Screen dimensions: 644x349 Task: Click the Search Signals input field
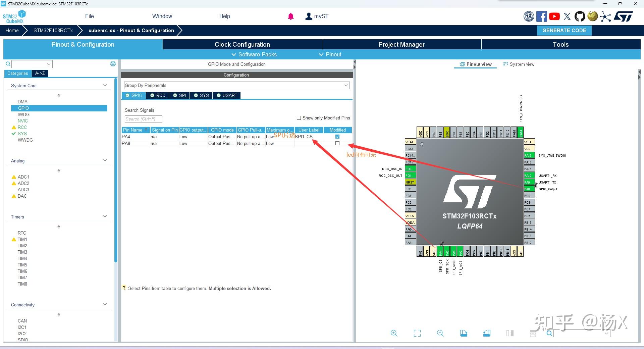144,119
